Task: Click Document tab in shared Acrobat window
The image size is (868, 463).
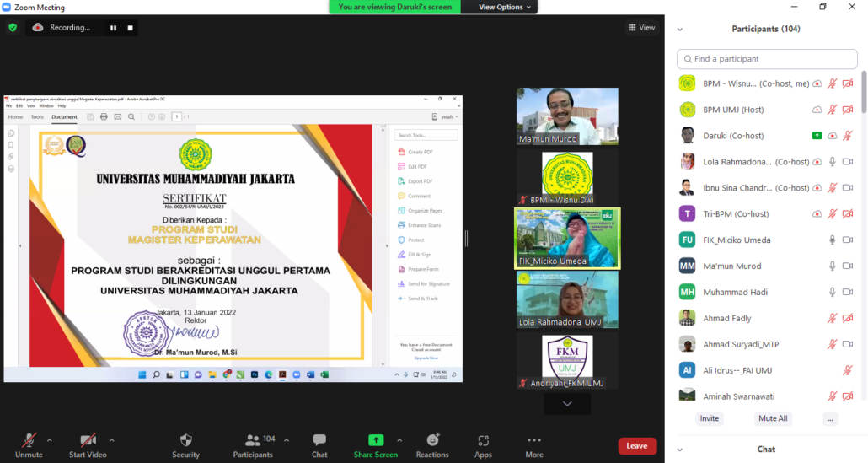Action: click(64, 117)
